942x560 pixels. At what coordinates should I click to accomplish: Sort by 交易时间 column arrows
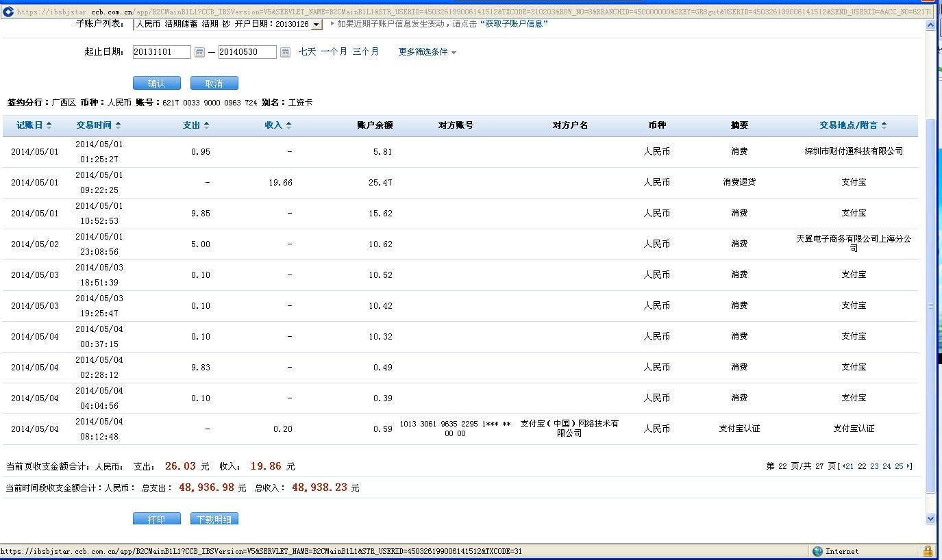pos(118,125)
